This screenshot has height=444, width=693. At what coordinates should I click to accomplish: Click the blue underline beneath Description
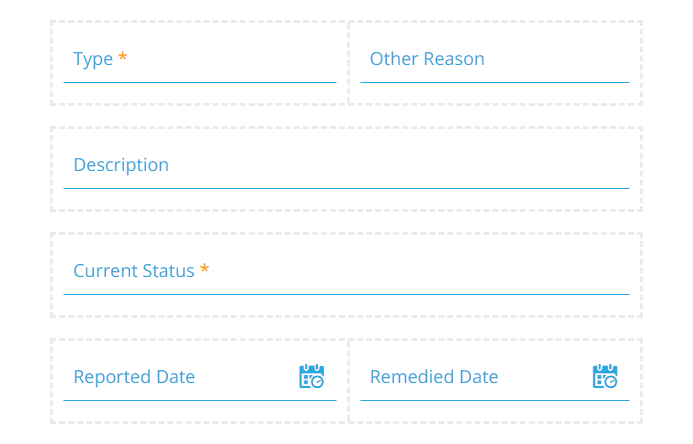(x=346, y=188)
